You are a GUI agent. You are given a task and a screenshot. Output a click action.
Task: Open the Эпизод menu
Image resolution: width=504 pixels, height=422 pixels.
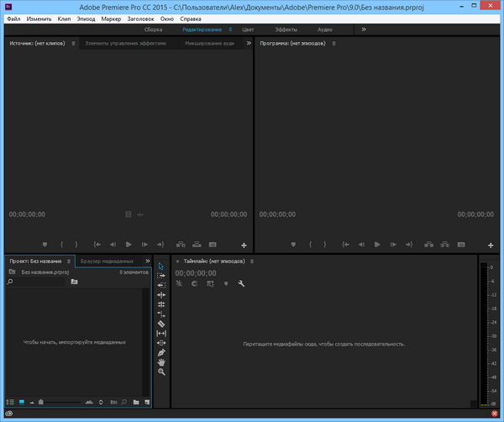pyautogui.click(x=86, y=18)
